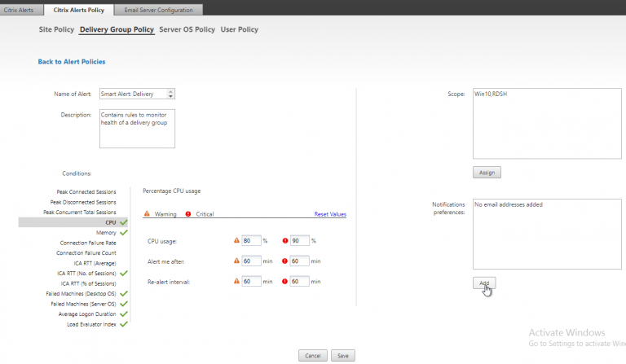This screenshot has height=364, width=626.
Task: Click the Reset Values link
Action: point(330,214)
